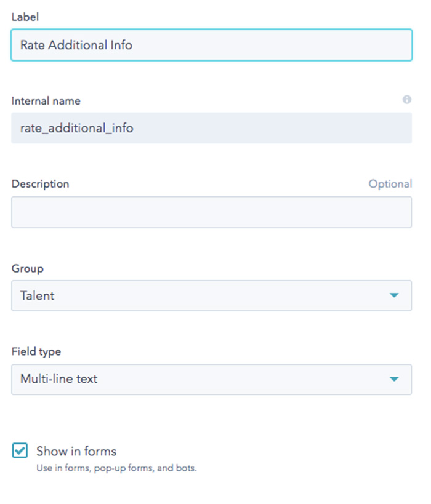Open the Field type dropdown

tap(212, 379)
